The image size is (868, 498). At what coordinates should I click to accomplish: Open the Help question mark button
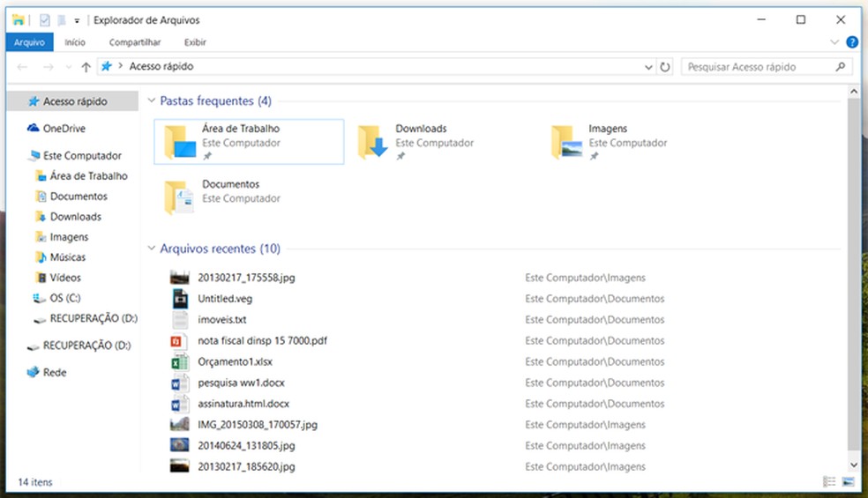[852, 42]
